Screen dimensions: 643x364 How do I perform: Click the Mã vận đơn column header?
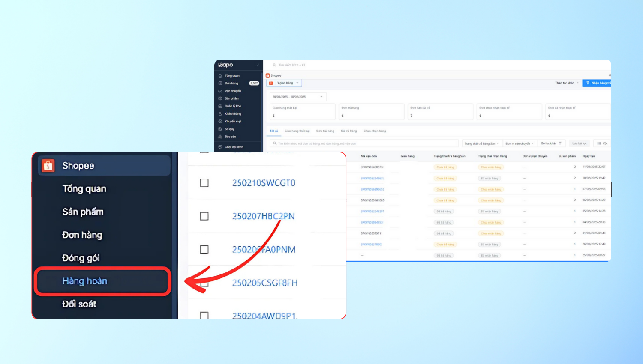coord(369,156)
